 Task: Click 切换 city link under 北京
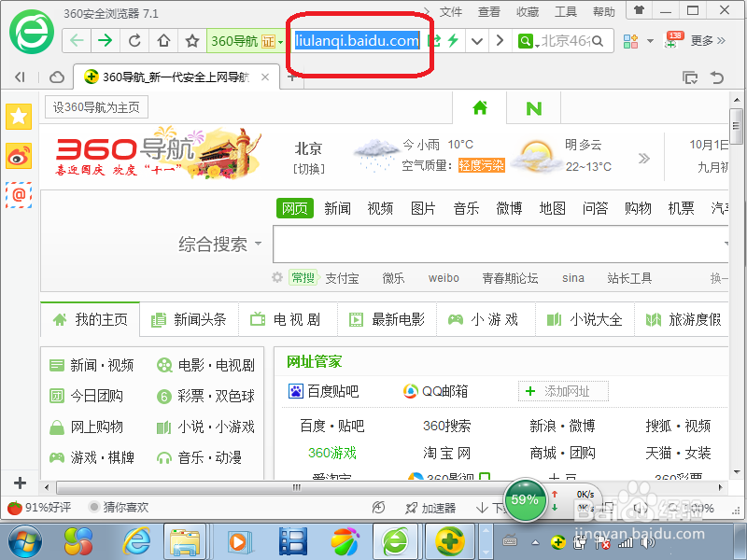pyautogui.click(x=309, y=169)
